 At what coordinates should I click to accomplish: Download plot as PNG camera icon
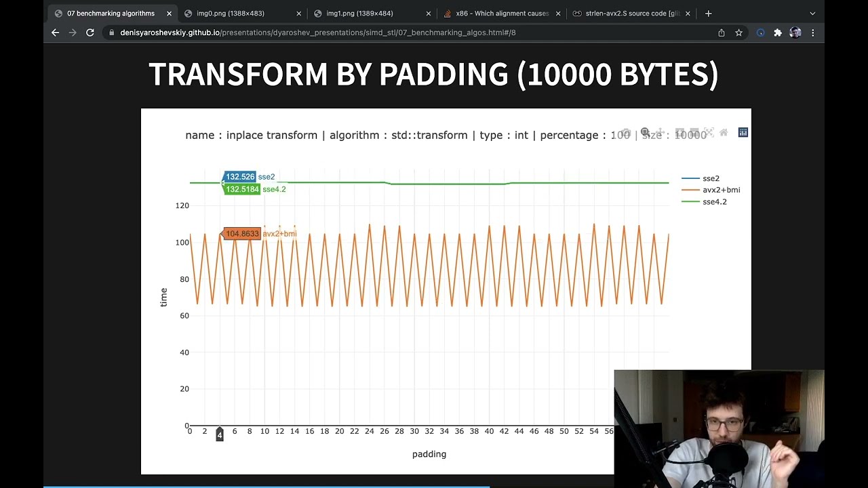point(626,133)
